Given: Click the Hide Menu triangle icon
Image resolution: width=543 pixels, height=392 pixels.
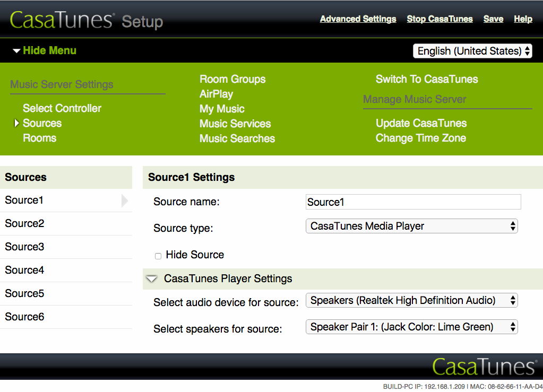Looking at the screenshot, I should click(17, 51).
